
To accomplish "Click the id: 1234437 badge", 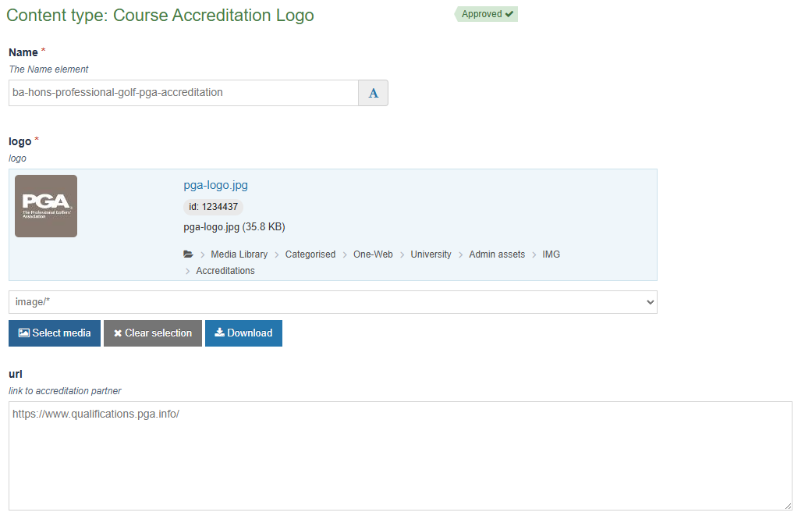I will 214,207.
